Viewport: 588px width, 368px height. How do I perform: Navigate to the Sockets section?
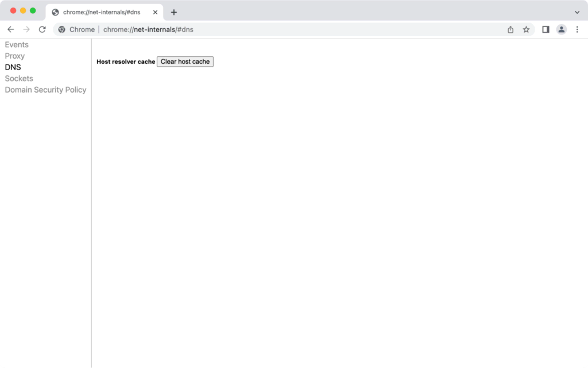tap(19, 78)
